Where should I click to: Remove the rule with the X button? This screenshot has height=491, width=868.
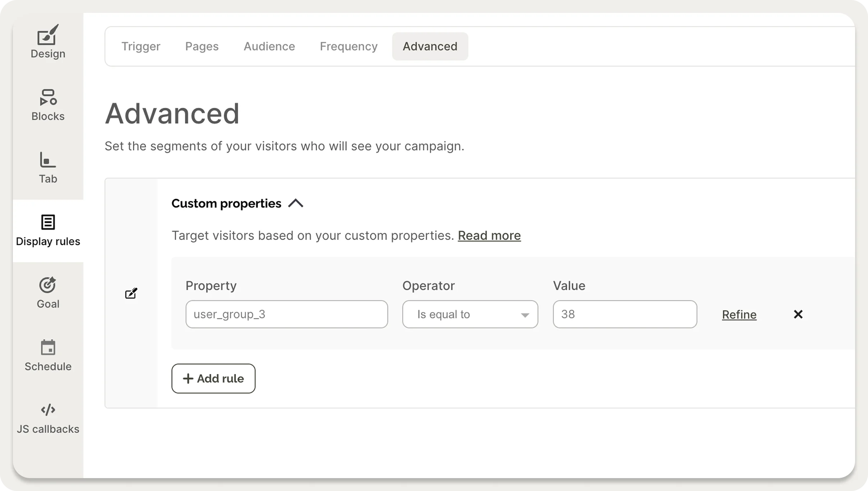798,314
